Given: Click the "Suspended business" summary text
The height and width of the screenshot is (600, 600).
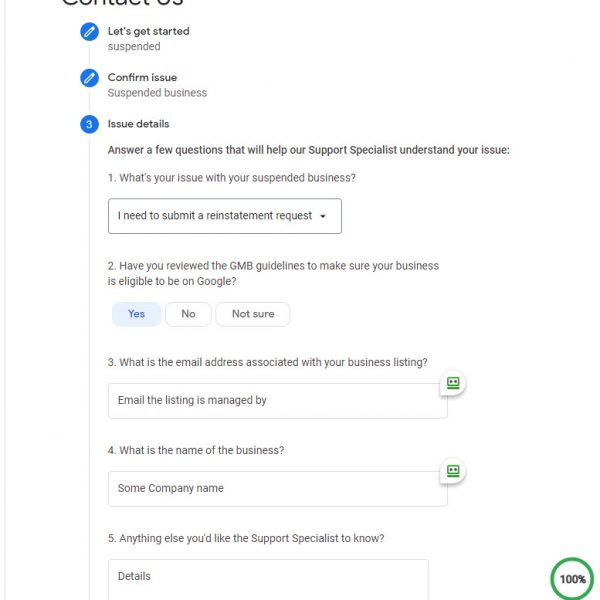Looking at the screenshot, I should pyautogui.click(x=157, y=93).
